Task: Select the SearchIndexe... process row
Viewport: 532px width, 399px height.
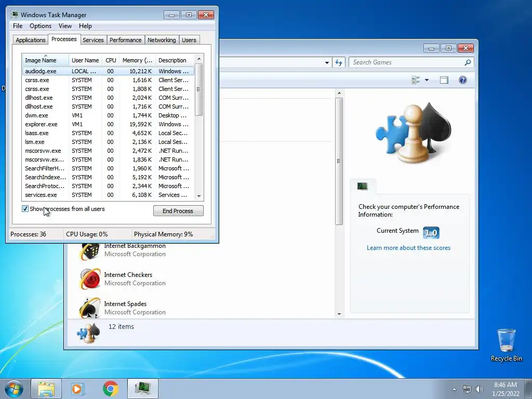Action: click(108, 177)
